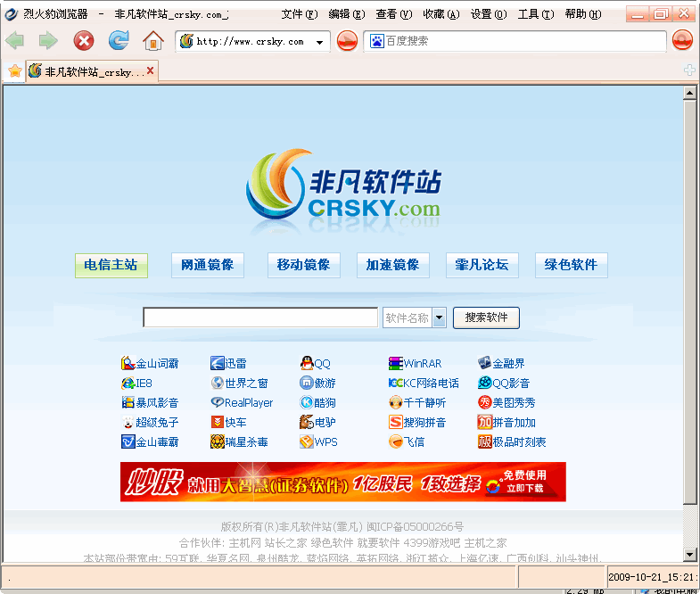
Task: Click the 迅雷 icon
Action: [217, 363]
